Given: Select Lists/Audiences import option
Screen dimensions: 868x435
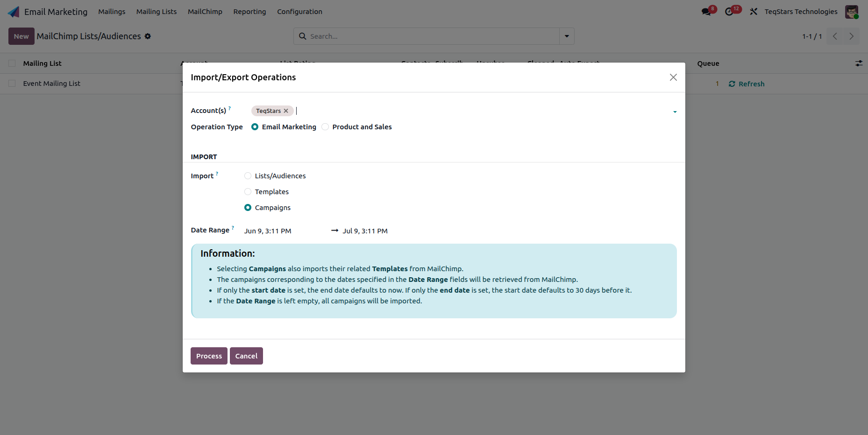Looking at the screenshot, I should pos(248,176).
